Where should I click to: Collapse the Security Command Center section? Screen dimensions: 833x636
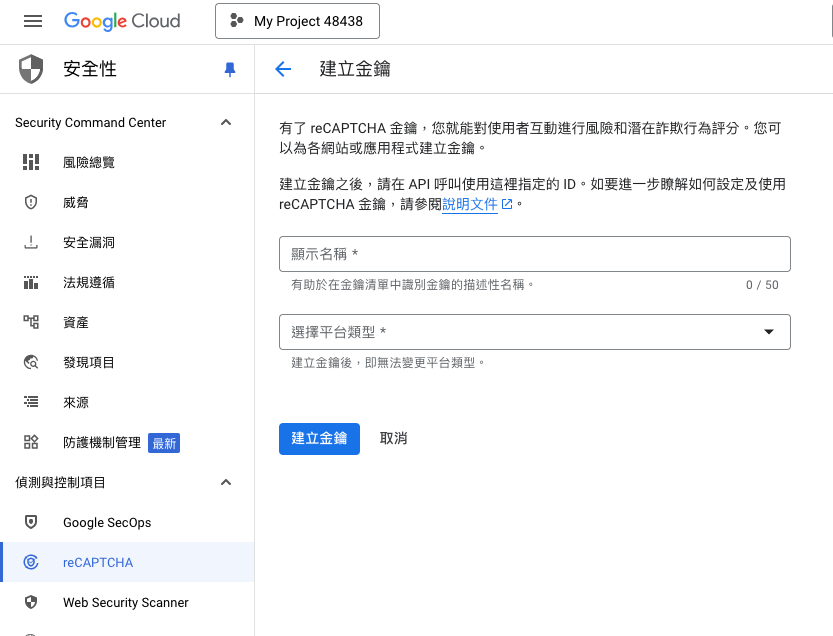[226, 122]
